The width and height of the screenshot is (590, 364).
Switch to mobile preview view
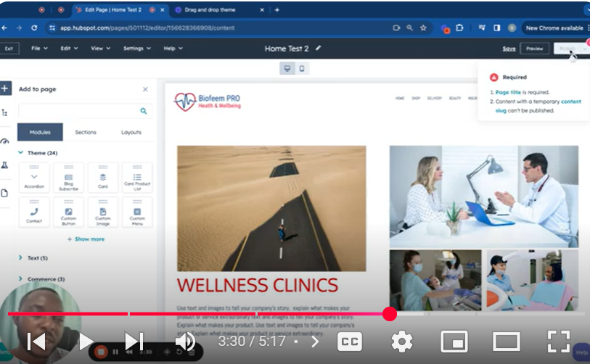point(302,68)
